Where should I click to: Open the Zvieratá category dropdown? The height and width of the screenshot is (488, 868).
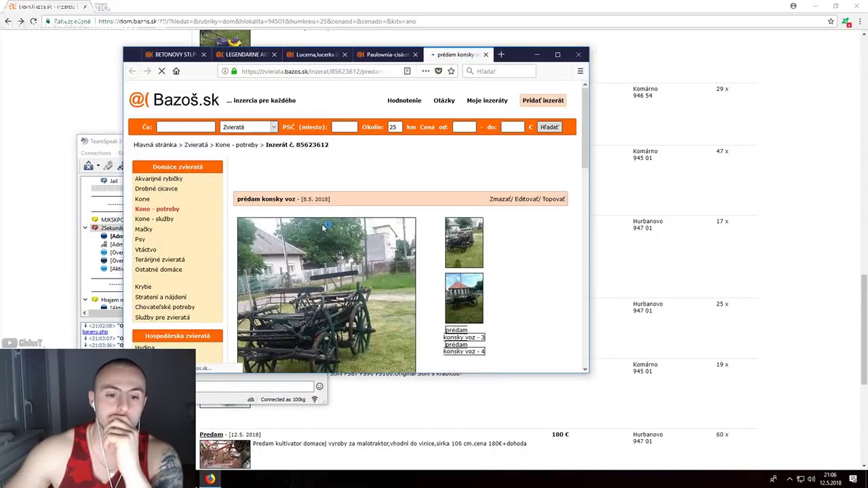pyautogui.click(x=249, y=127)
